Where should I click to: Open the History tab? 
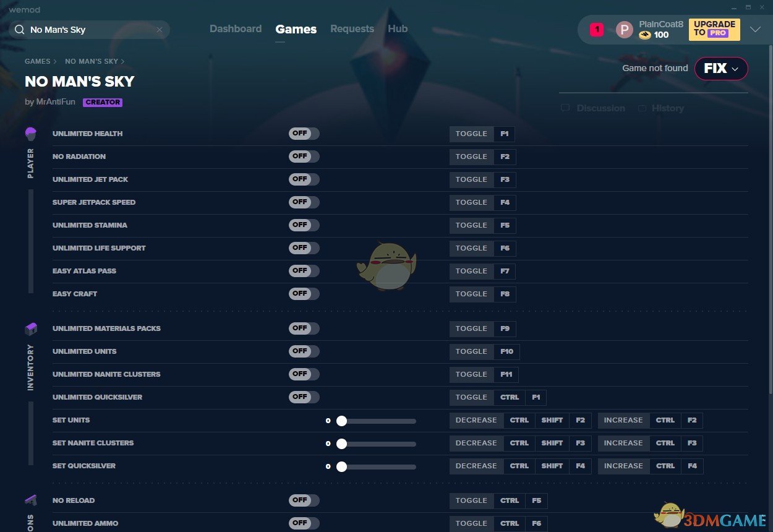[661, 108]
